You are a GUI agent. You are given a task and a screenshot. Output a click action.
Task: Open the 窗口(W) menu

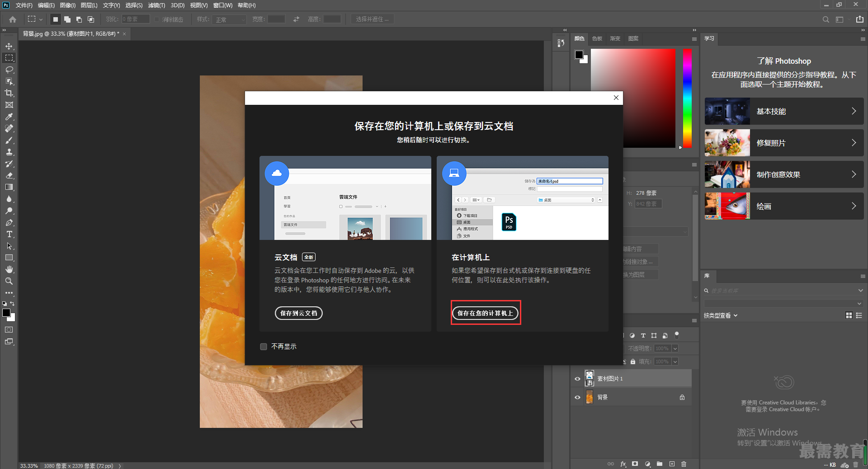tap(222, 5)
